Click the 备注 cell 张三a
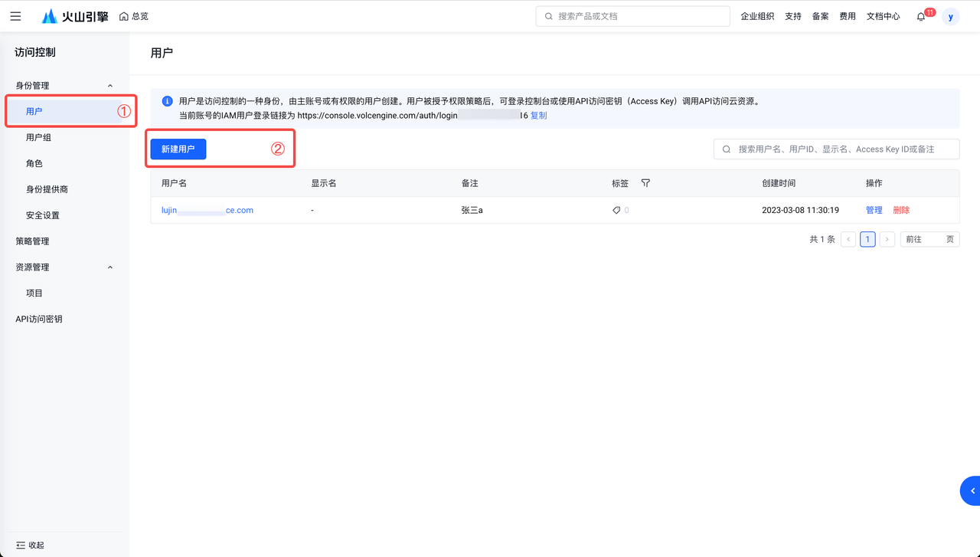The image size is (980, 557). click(x=472, y=210)
